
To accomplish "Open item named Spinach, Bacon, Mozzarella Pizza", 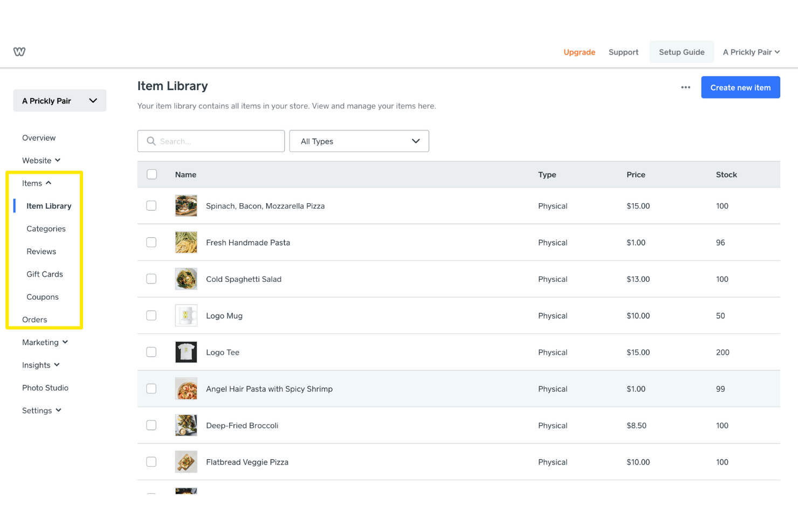I will tap(265, 206).
